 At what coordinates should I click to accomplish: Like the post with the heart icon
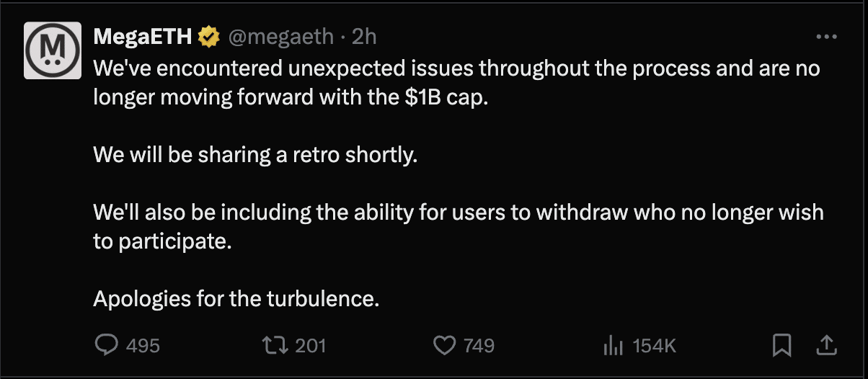click(444, 346)
